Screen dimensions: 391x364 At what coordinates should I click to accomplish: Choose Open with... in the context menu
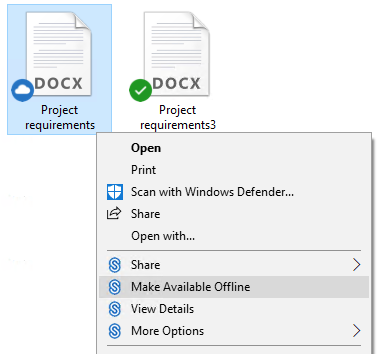(234, 236)
